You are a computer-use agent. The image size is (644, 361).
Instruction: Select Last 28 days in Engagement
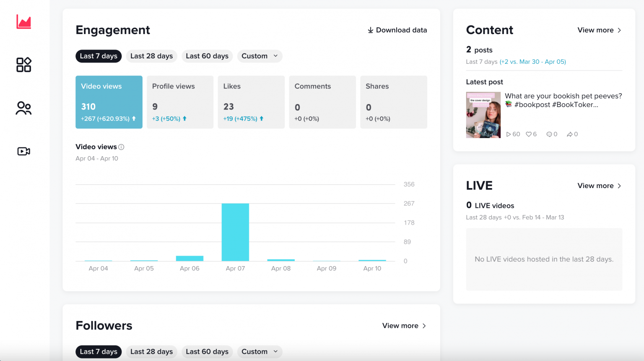click(151, 56)
